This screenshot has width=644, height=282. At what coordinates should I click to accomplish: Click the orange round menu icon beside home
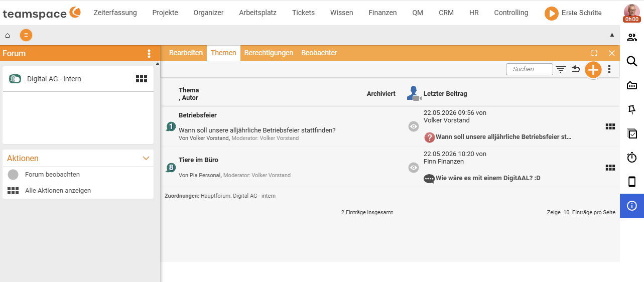(x=26, y=35)
